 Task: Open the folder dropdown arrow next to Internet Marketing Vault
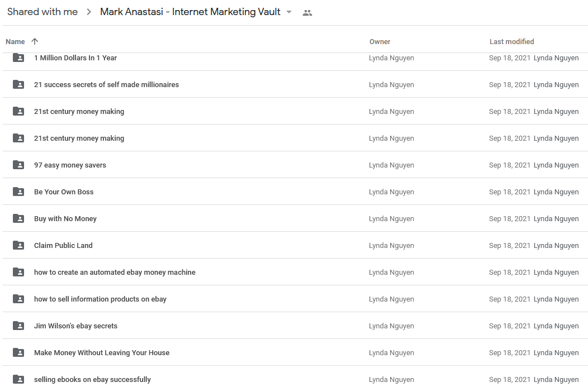tap(289, 12)
